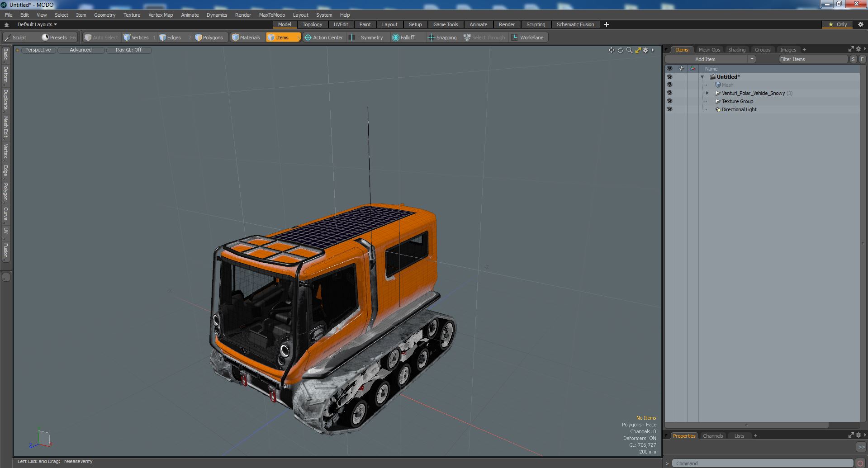Click the axis column header in Items list
This screenshot has width=868, height=468.
693,69
